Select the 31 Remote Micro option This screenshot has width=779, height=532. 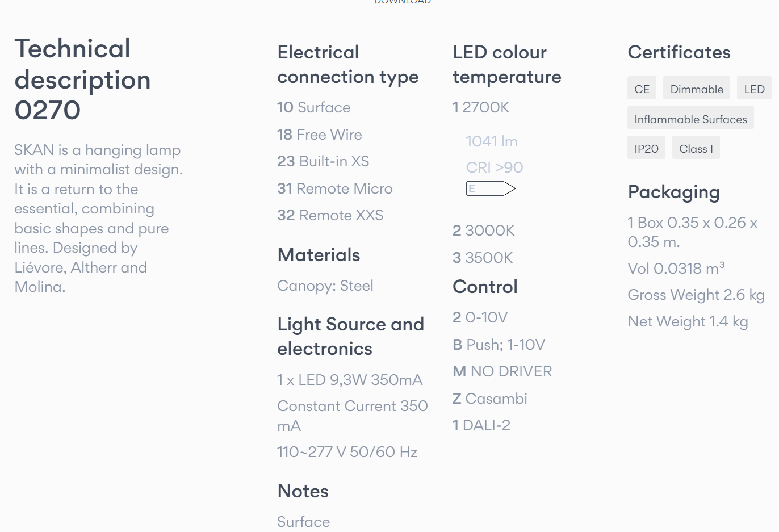click(334, 188)
